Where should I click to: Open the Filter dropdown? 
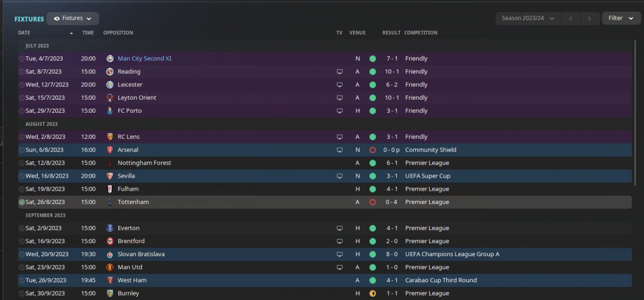point(621,18)
